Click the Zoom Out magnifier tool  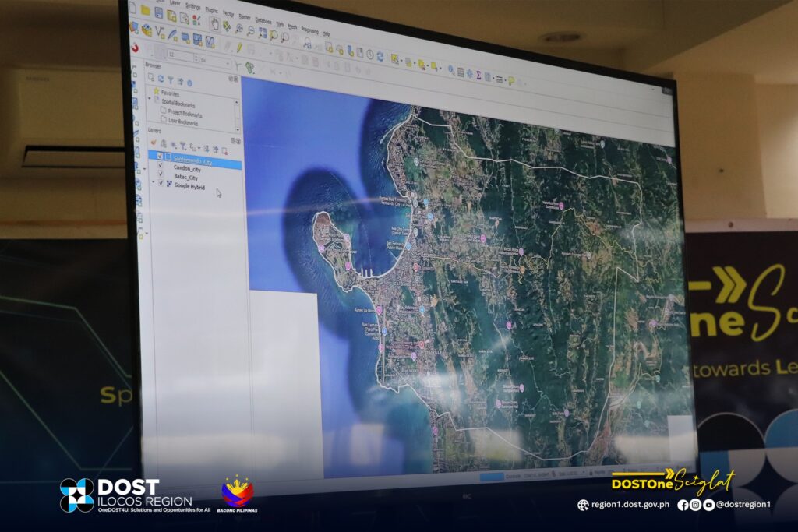(250, 30)
